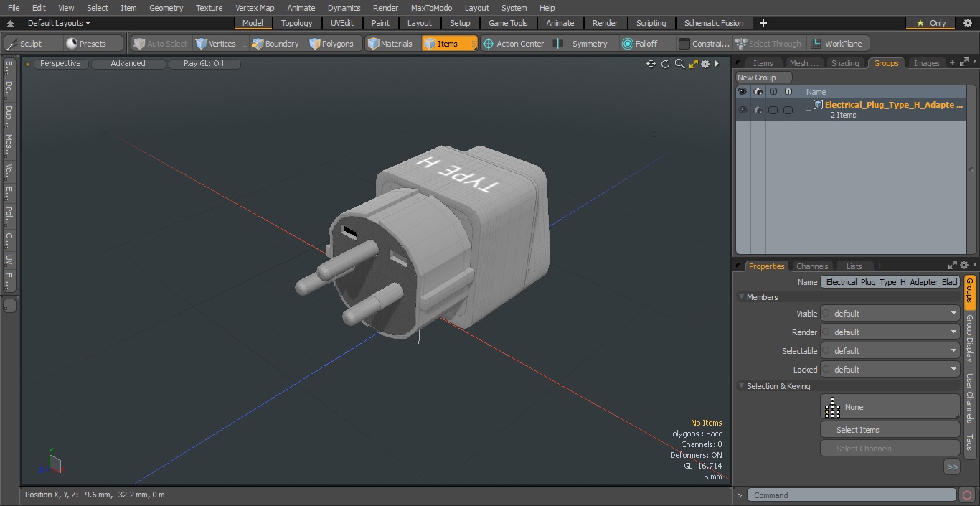Open Constraints options

pyautogui.click(x=705, y=44)
